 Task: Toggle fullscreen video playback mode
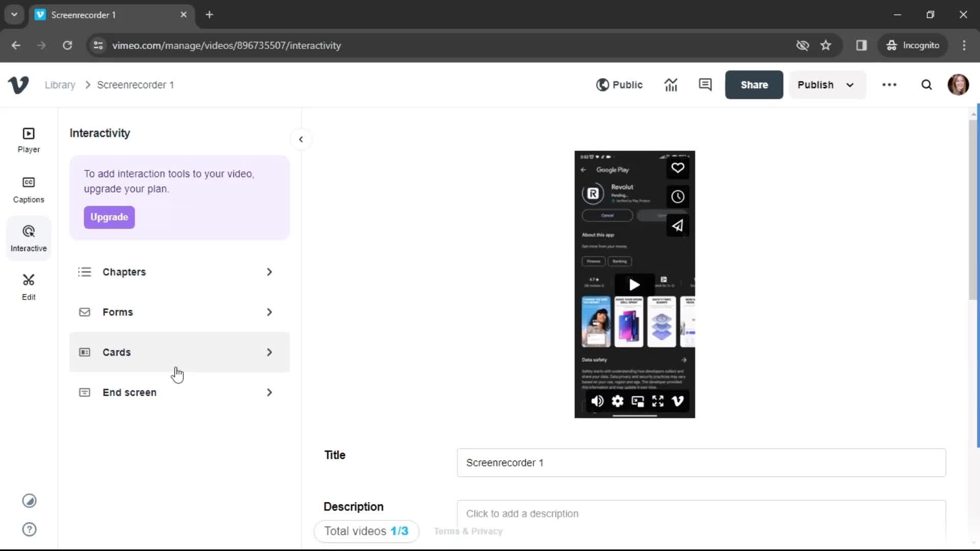click(x=657, y=401)
